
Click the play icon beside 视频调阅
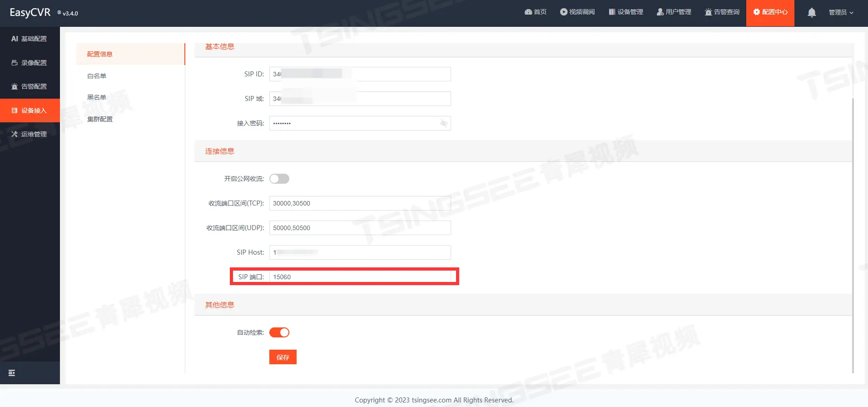[x=564, y=12]
